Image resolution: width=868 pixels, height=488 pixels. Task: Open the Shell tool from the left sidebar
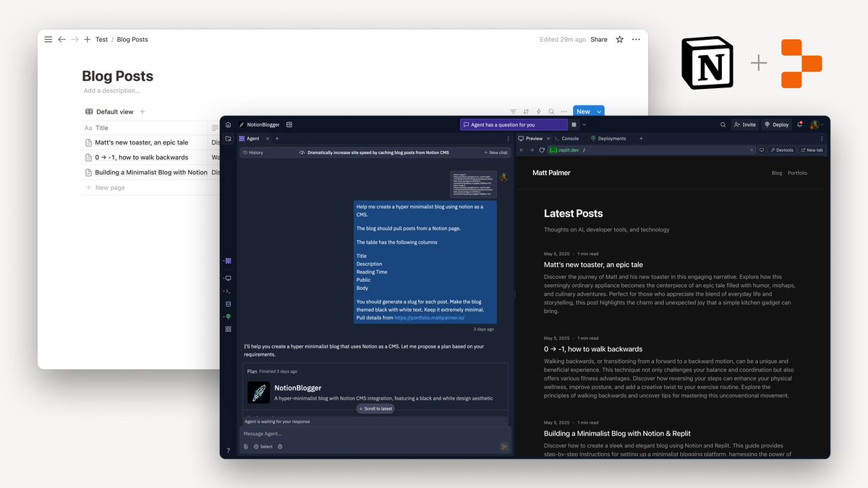(x=228, y=291)
